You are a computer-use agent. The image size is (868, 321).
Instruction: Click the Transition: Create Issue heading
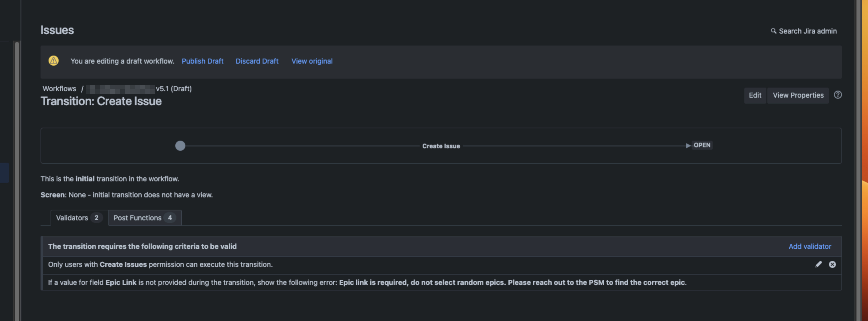pos(101,101)
